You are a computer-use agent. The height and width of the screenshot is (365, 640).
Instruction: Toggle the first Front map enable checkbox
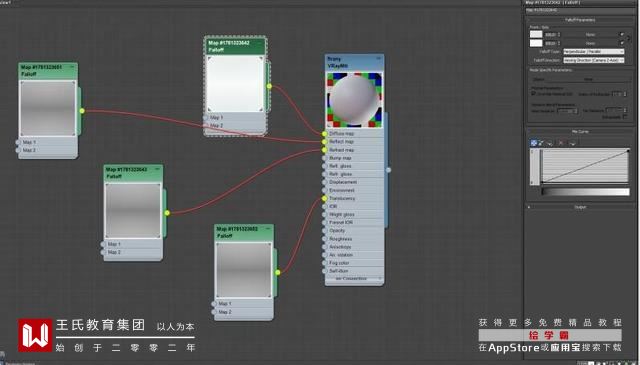pyautogui.click(x=622, y=34)
